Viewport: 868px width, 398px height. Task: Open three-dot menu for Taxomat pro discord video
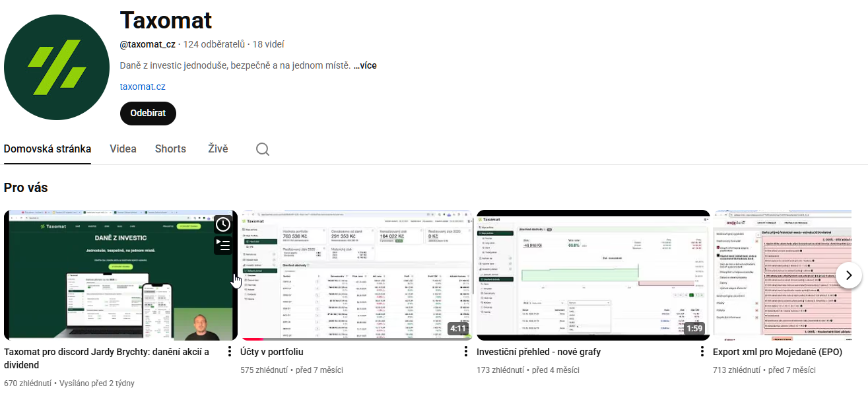tap(230, 352)
